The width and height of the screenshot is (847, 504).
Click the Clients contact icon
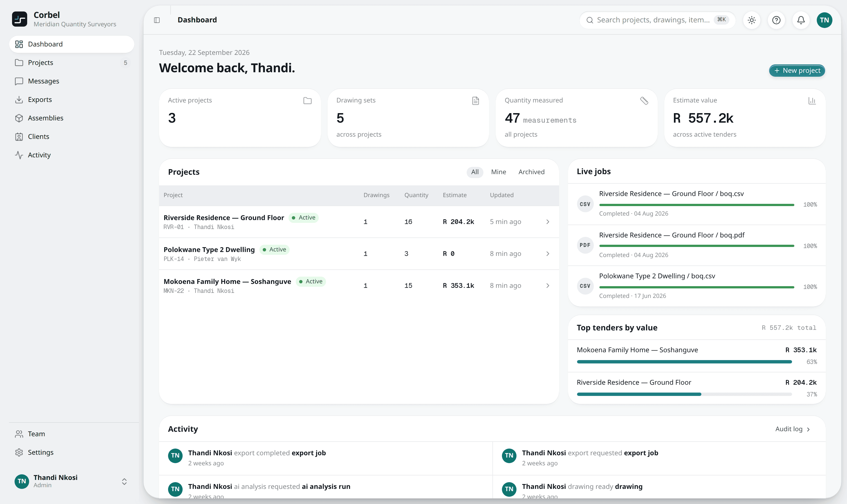(x=19, y=137)
